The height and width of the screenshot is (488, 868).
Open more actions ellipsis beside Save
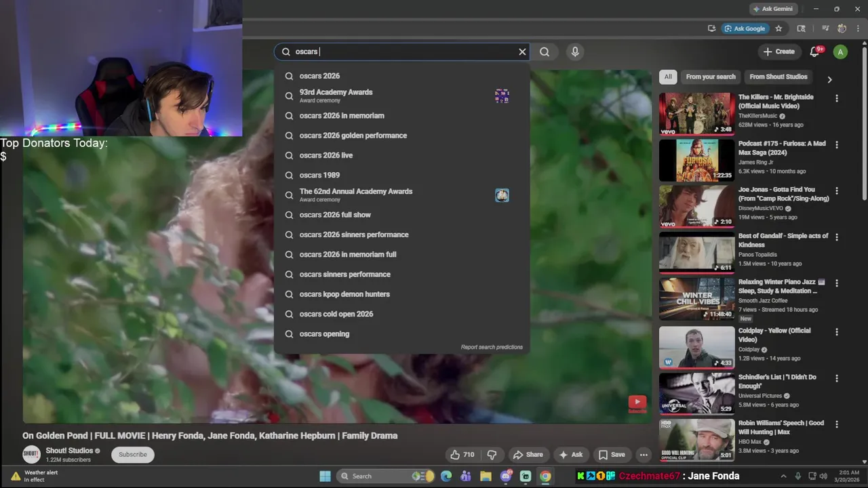tap(644, 455)
